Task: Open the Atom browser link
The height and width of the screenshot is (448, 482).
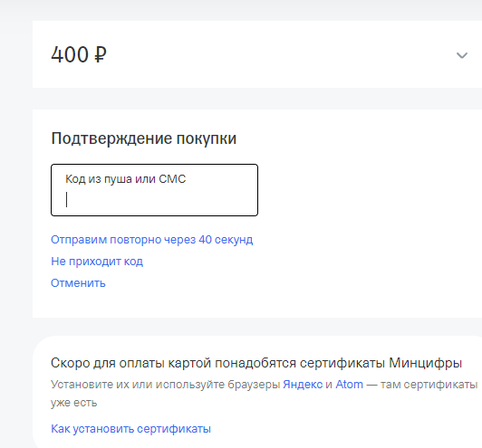Action: [x=349, y=385]
